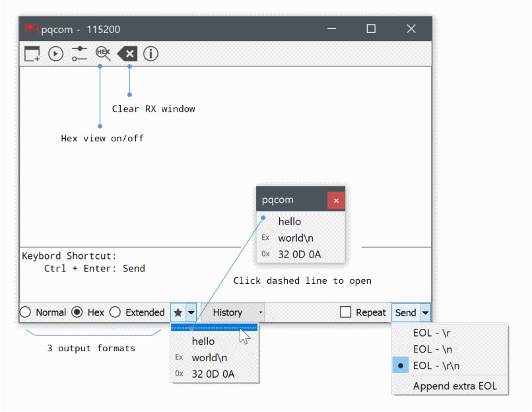Open the History dropdown

(233, 312)
